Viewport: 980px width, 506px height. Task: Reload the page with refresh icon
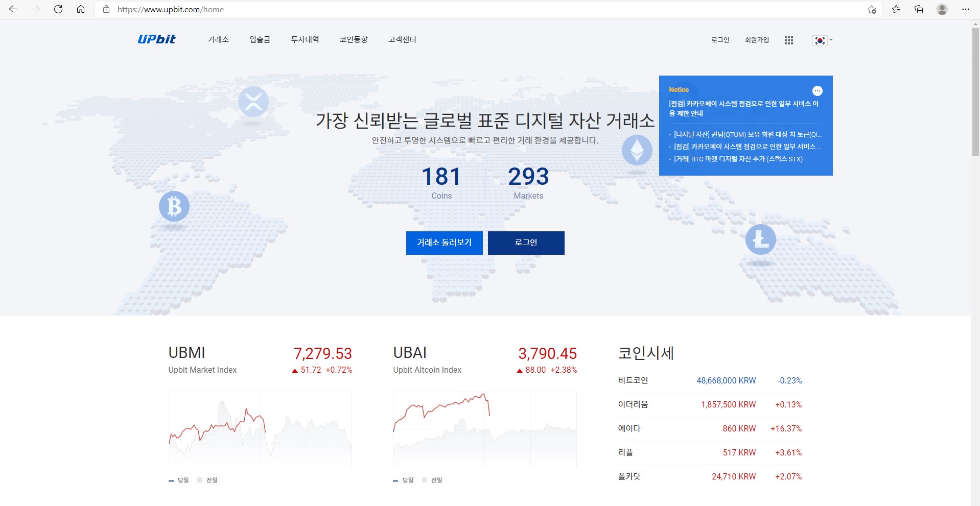coord(58,9)
